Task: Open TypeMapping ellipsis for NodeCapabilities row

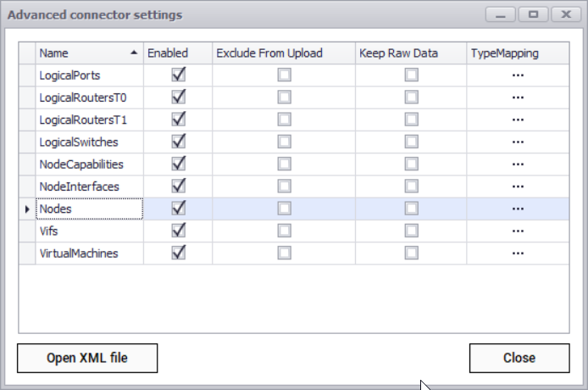Action: (x=518, y=164)
